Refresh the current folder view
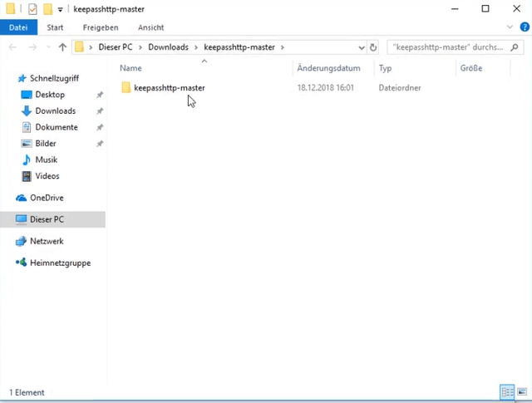532x403 pixels. point(373,47)
